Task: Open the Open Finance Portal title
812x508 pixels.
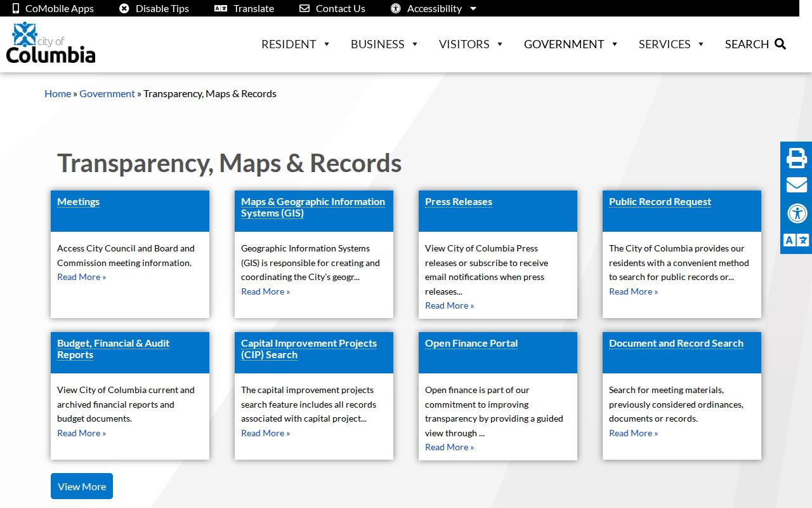Action: [471, 344]
